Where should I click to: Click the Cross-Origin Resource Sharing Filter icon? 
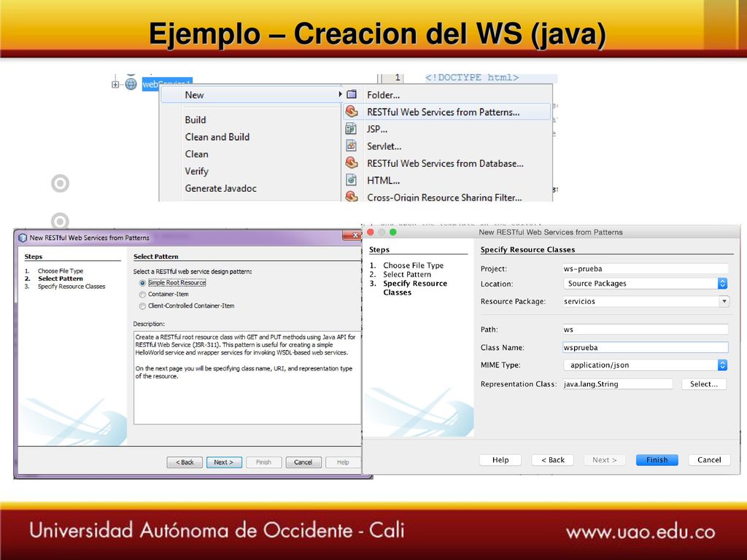352,196
